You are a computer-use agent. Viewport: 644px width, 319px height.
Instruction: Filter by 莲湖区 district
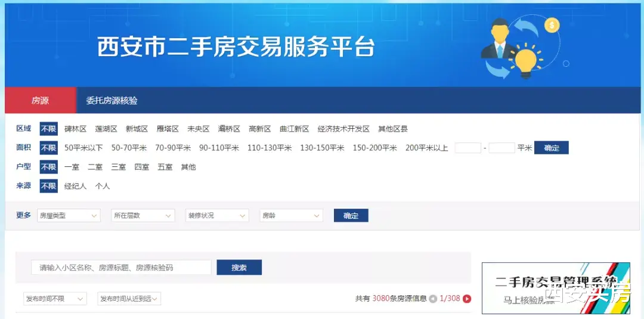(x=106, y=129)
